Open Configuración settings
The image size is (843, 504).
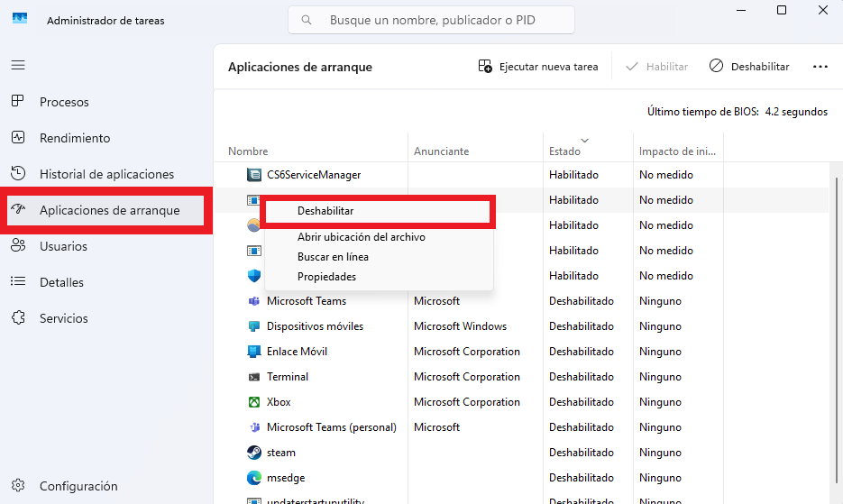coord(78,486)
